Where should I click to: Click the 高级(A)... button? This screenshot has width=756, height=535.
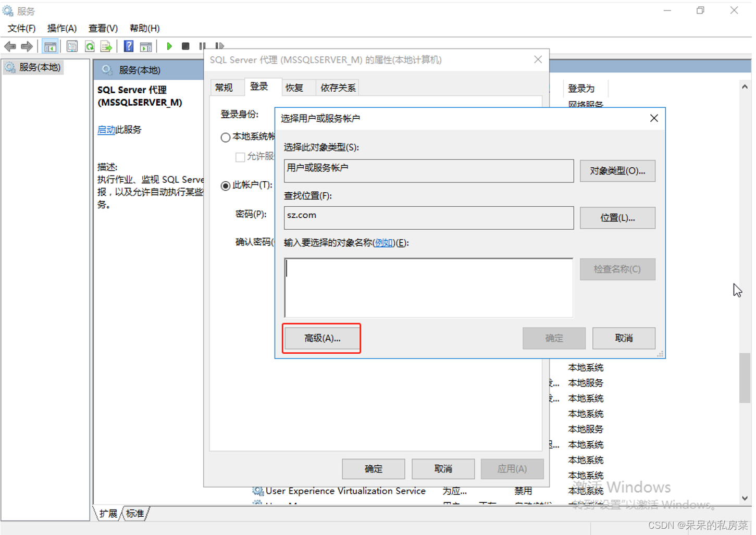click(x=322, y=338)
